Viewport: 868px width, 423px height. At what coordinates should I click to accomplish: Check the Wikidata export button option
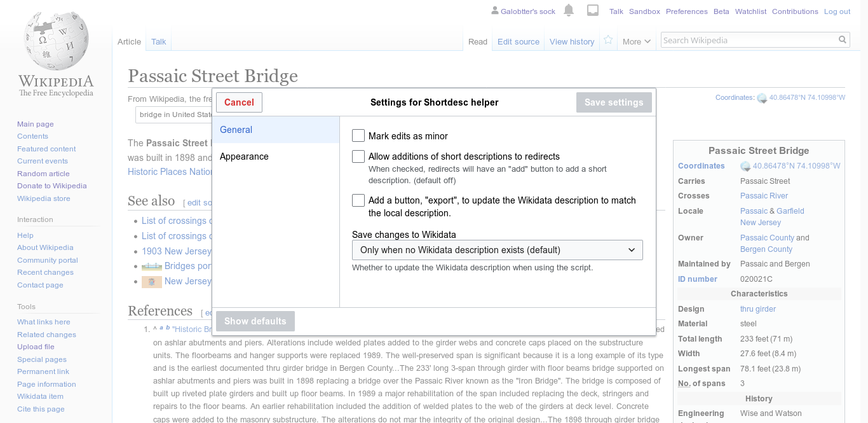click(x=358, y=200)
